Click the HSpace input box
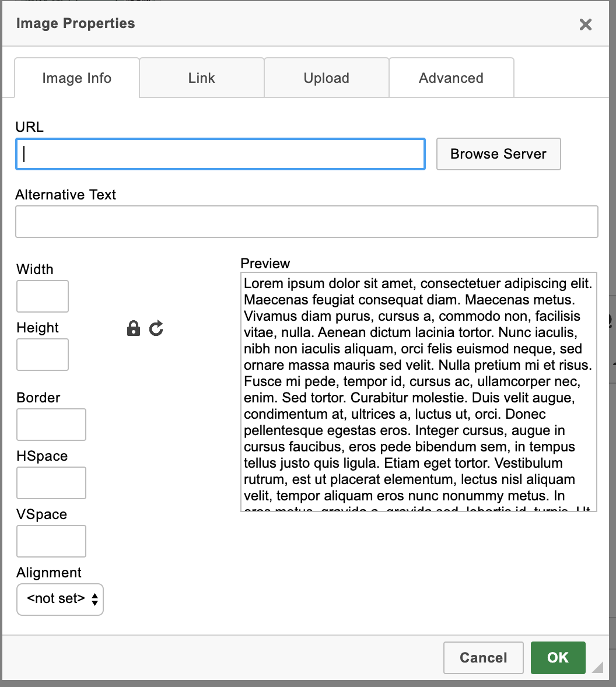 51,483
